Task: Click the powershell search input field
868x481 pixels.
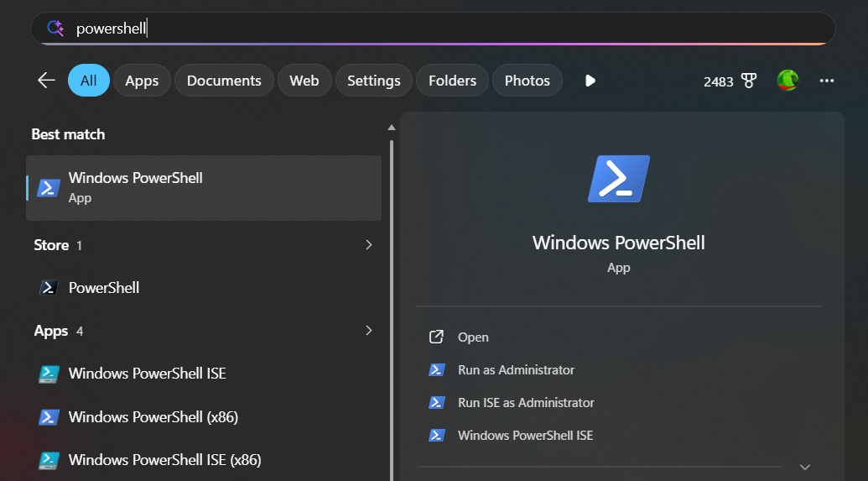Action: click(x=433, y=29)
